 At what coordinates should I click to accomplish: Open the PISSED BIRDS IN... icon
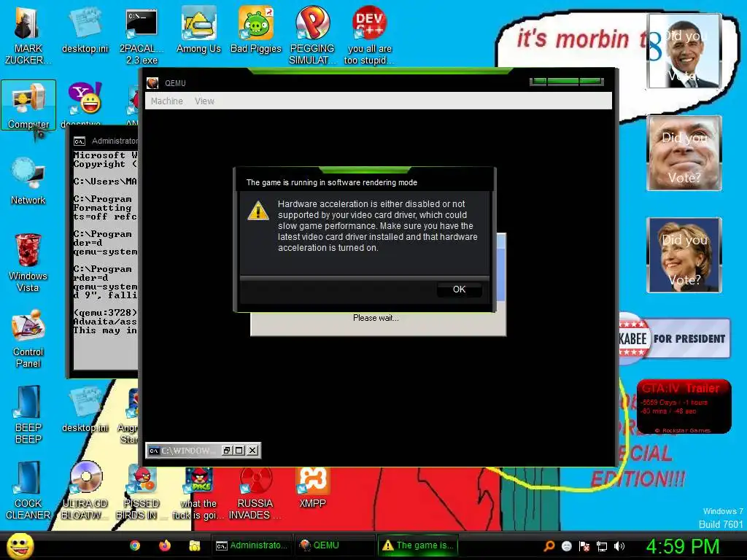click(141, 493)
